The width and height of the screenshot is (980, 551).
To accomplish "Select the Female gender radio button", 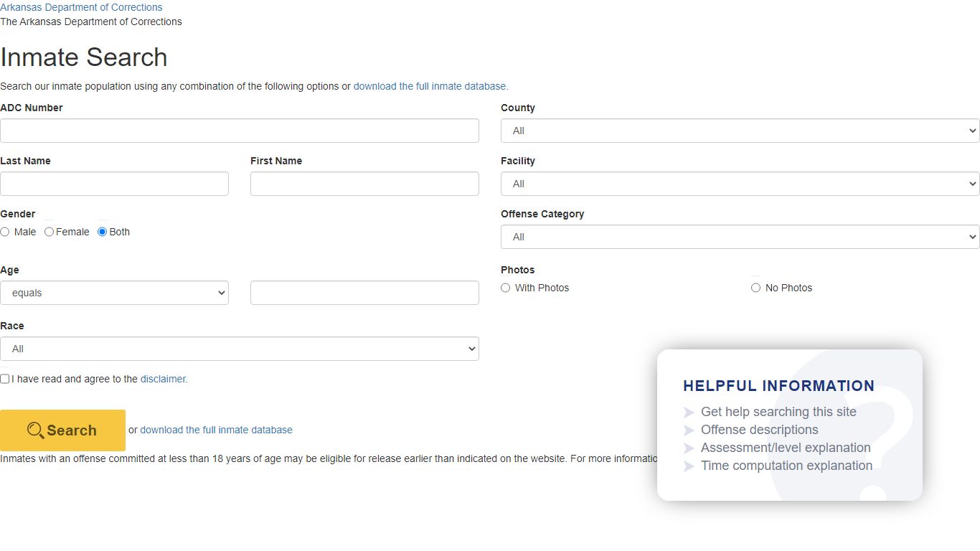I will [x=49, y=232].
